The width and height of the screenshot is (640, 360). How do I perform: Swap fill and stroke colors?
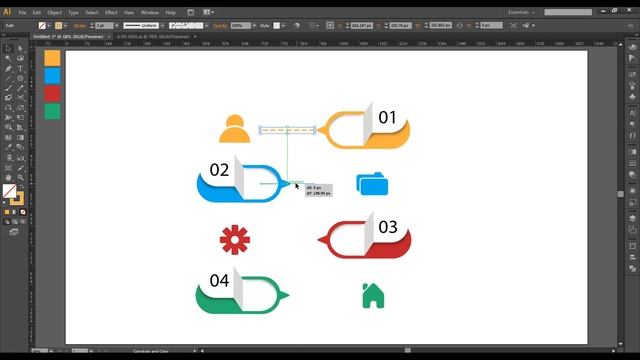pyautogui.click(x=22, y=186)
